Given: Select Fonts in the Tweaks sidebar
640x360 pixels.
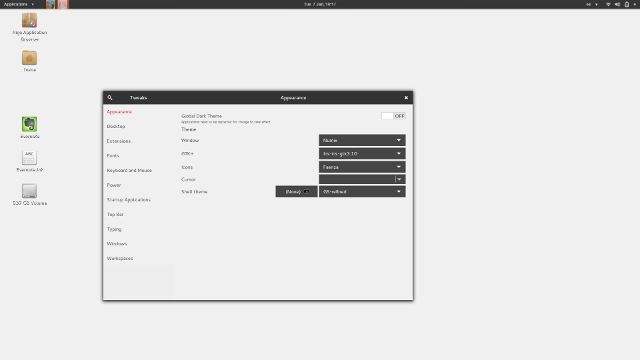Looking at the screenshot, I should [113, 156].
